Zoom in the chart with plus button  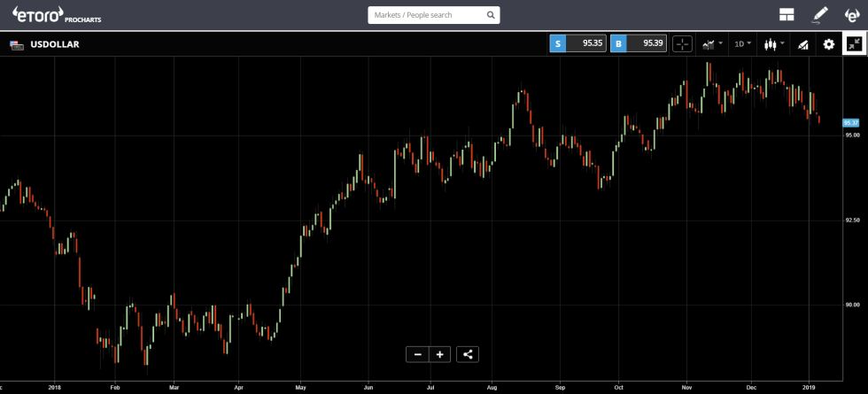point(439,354)
